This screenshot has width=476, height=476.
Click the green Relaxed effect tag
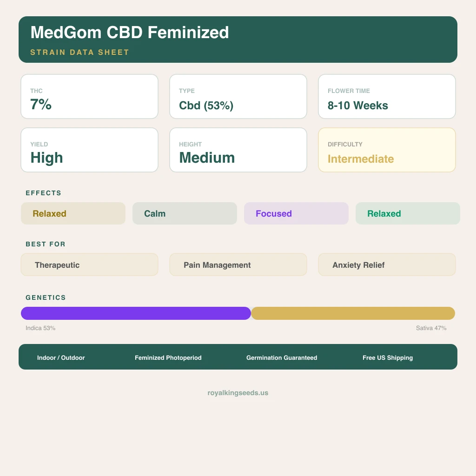pos(408,213)
